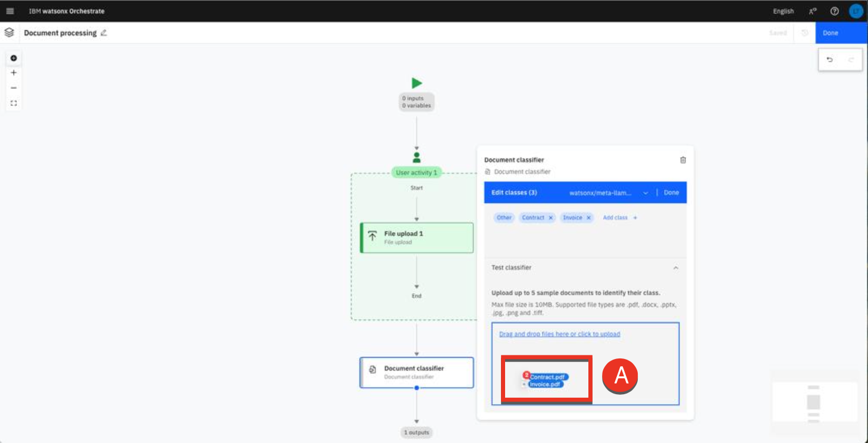Click the pencil icon to rename flow
Image resolution: width=868 pixels, height=443 pixels.
tap(104, 33)
